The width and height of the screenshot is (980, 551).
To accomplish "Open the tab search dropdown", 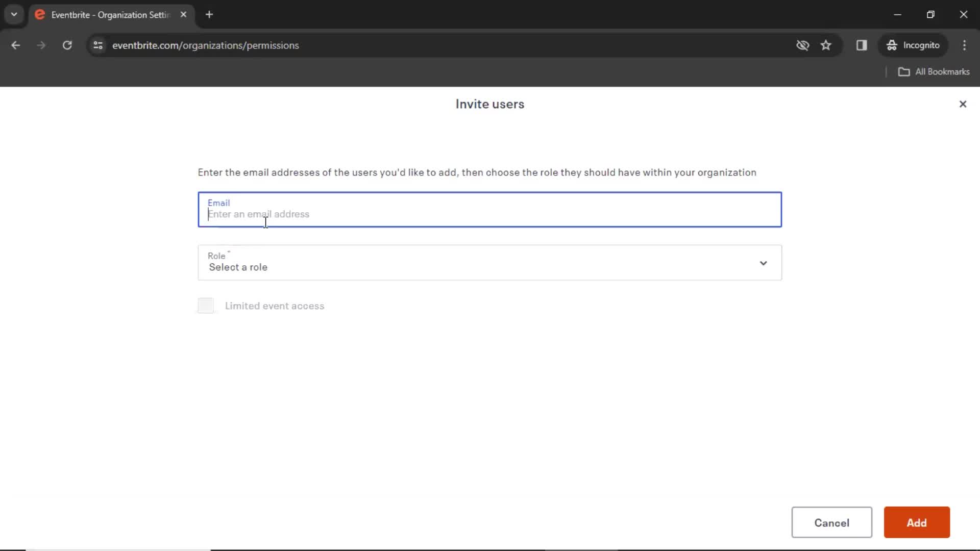I will pos(14,15).
